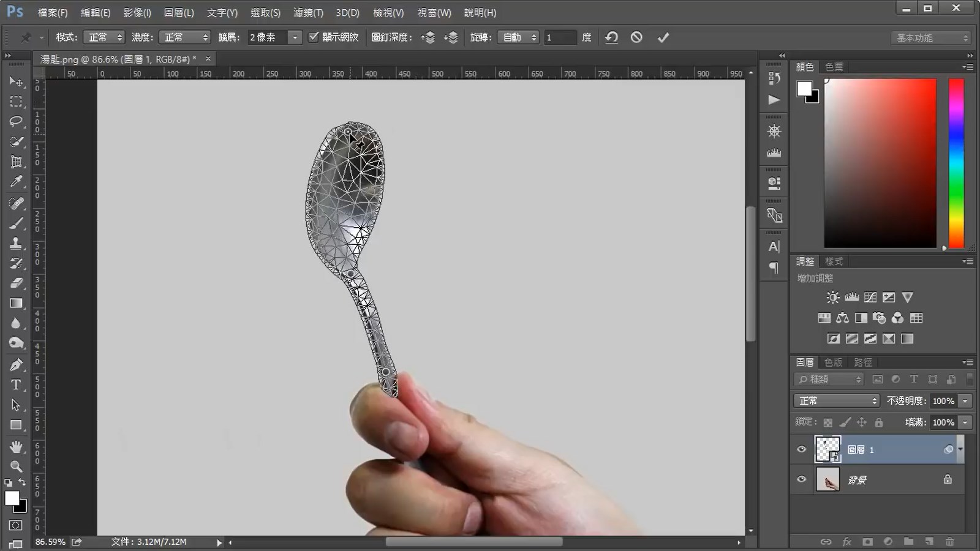Switch to the Swatches tab
Screen dimensions: 980x551
pyautogui.click(x=834, y=67)
